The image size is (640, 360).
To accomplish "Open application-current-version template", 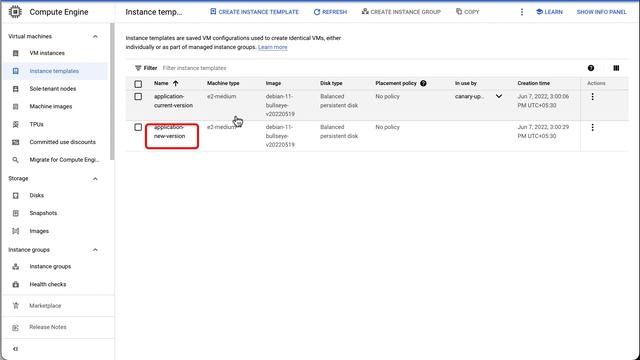I will tap(173, 101).
